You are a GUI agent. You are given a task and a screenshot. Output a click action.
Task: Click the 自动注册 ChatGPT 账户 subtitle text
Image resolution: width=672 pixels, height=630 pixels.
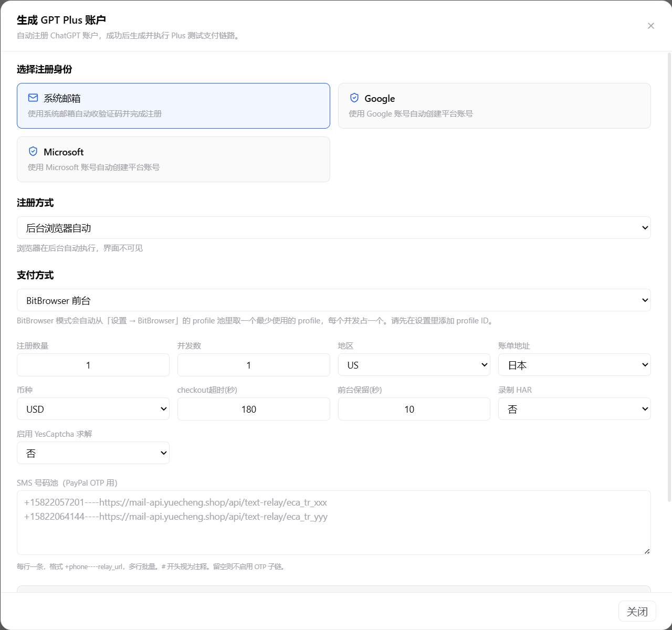coord(129,36)
